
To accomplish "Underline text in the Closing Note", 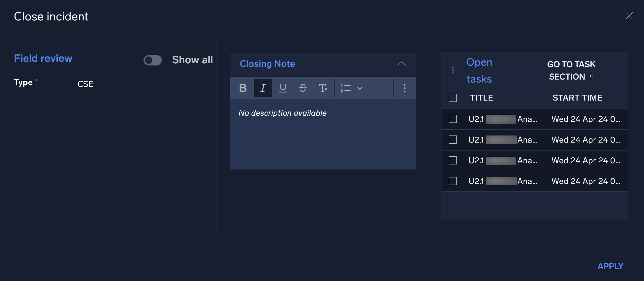I will coord(283,88).
